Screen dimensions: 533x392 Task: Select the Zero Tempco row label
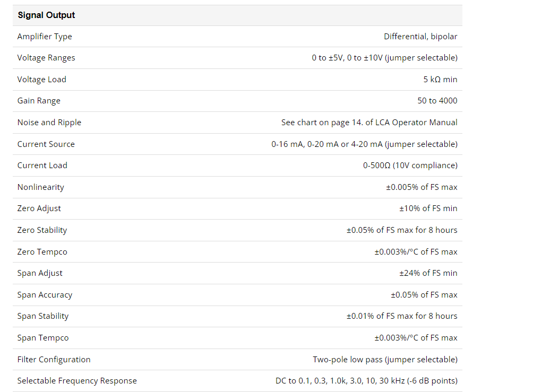(42, 252)
